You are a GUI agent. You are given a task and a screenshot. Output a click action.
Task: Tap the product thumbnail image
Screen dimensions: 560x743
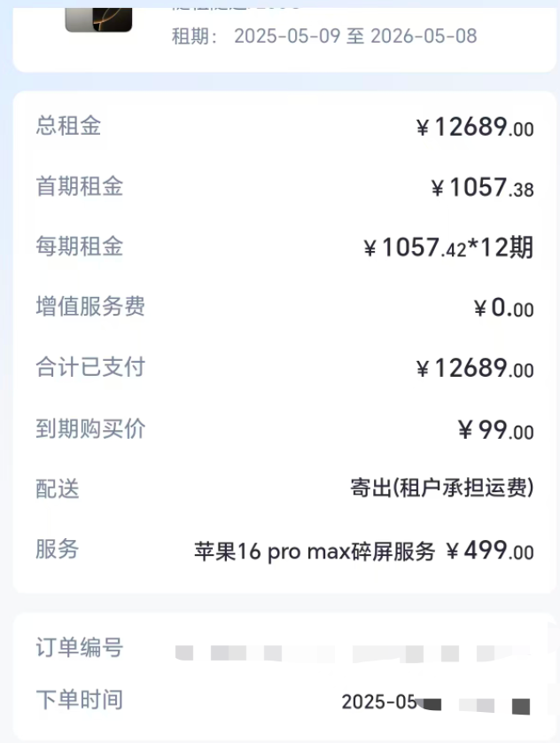point(98,18)
